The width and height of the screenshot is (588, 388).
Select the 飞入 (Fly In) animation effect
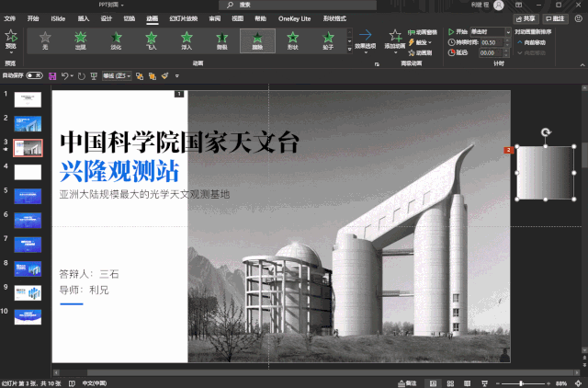pyautogui.click(x=151, y=39)
